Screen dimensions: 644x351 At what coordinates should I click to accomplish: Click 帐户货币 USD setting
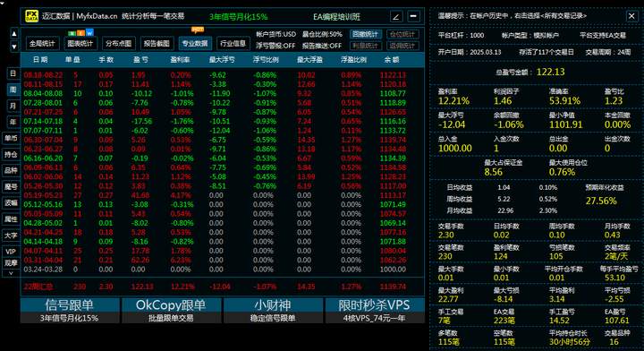pyautogui.click(x=275, y=34)
